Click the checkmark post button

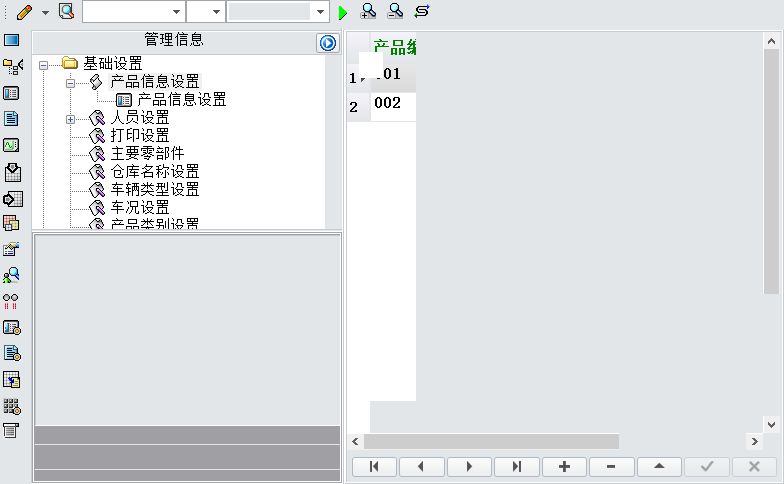(x=706, y=466)
